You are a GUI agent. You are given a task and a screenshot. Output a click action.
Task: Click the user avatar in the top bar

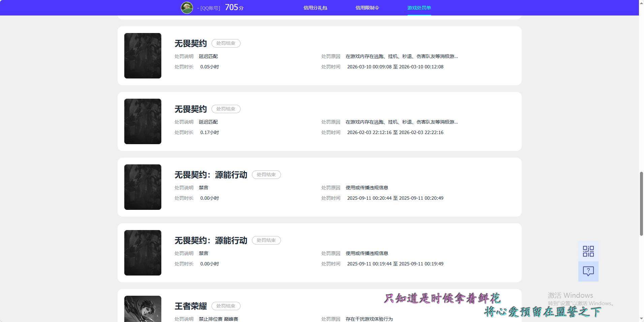tap(187, 7)
